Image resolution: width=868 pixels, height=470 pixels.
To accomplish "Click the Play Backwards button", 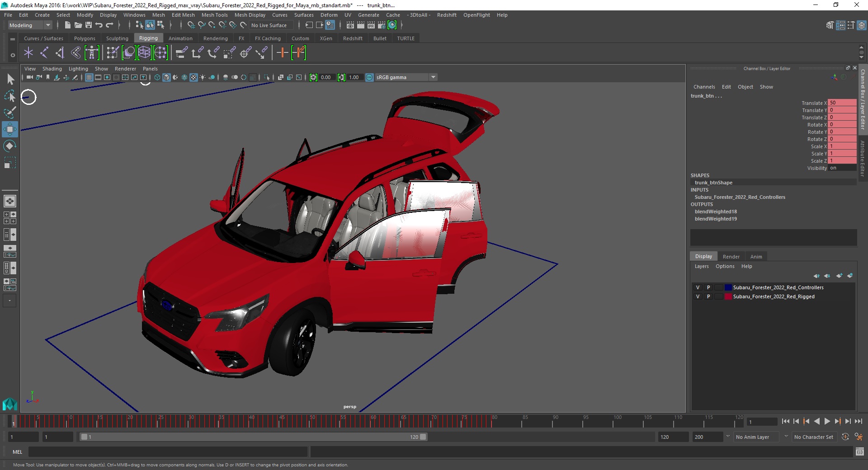I will [x=816, y=421].
